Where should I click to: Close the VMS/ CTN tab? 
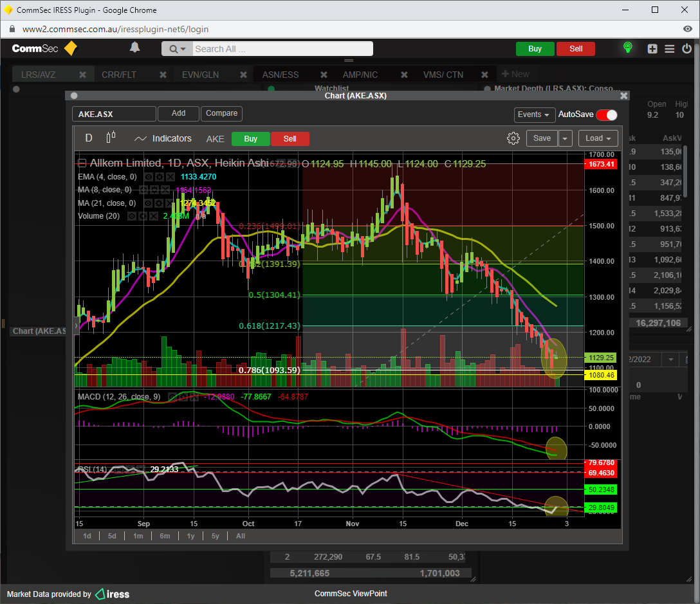tap(484, 75)
